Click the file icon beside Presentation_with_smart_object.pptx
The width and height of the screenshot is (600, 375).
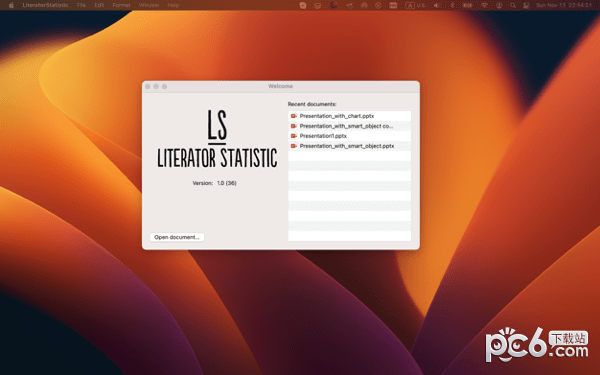294,146
